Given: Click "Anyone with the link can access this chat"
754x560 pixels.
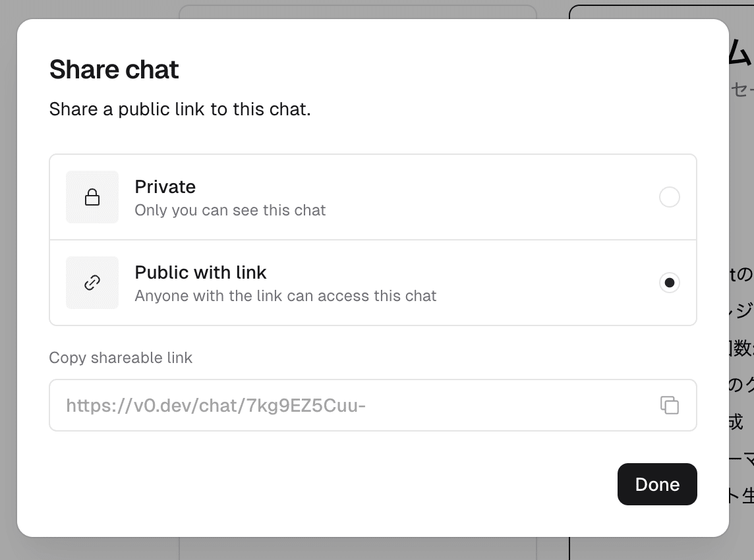Looking at the screenshot, I should tap(285, 296).
